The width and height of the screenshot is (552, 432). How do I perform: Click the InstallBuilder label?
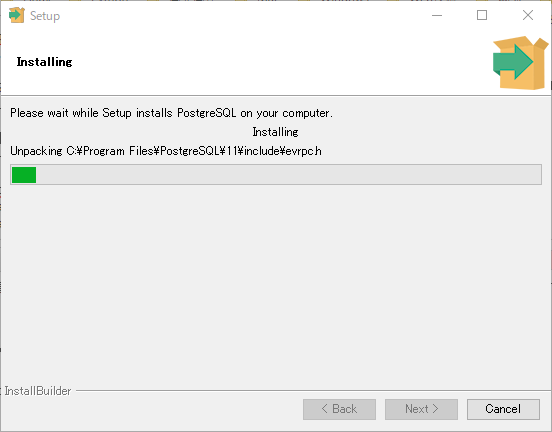point(38,391)
